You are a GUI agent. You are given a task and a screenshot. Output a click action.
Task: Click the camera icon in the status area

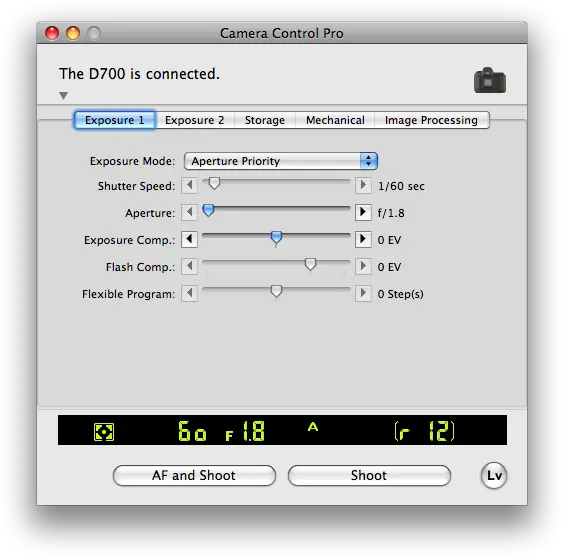(490, 80)
